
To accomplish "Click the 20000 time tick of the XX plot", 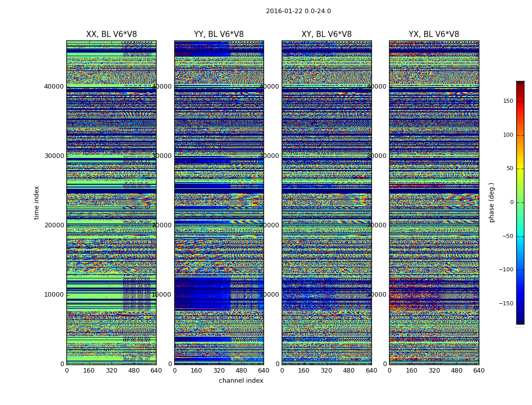I will 54,225.
